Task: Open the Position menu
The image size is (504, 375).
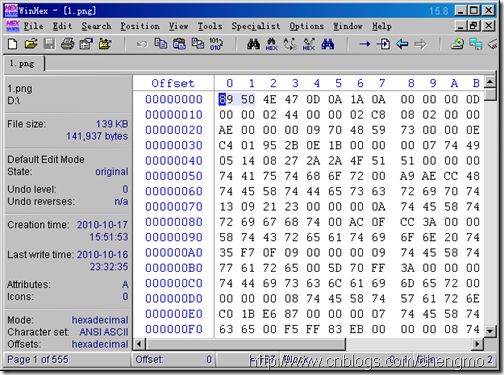Action: point(140,26)
